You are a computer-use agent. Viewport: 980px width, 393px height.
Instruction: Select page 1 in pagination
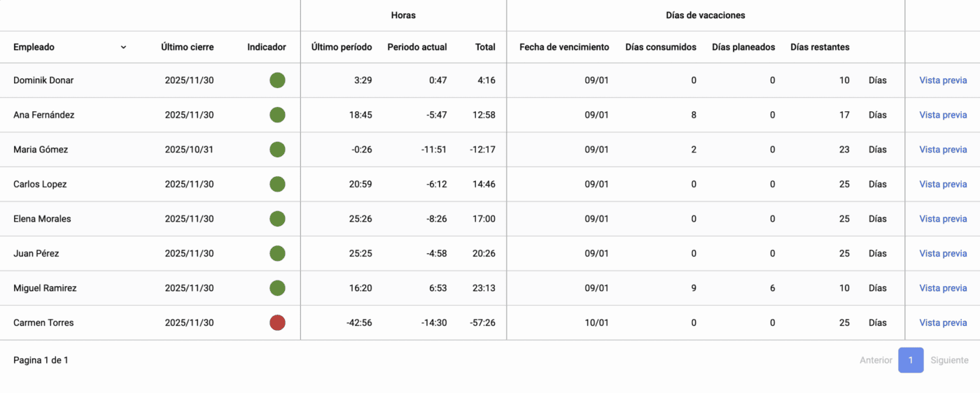[x=911, y=360]
